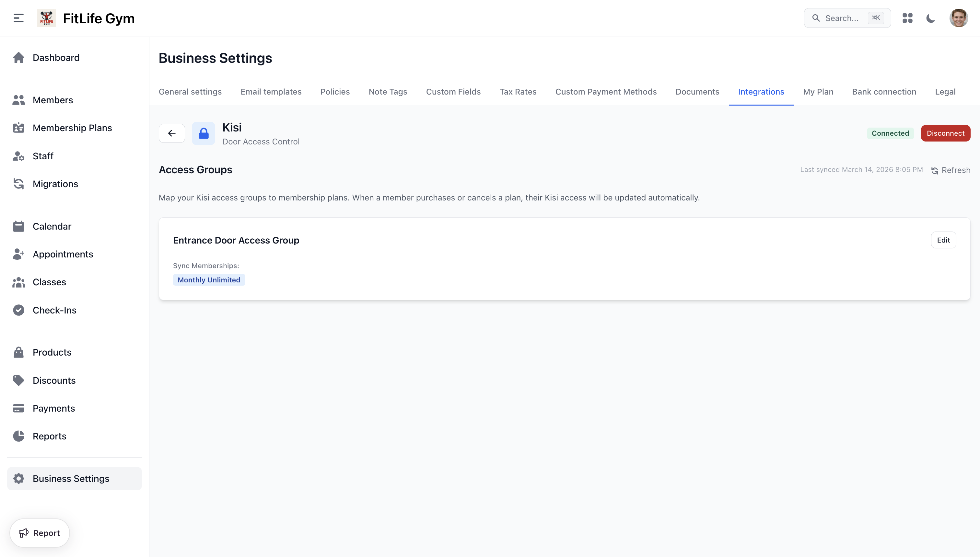980x557 pixels.
Task: Switch to the Bank connection tab
Action: [x=884, y=92]
